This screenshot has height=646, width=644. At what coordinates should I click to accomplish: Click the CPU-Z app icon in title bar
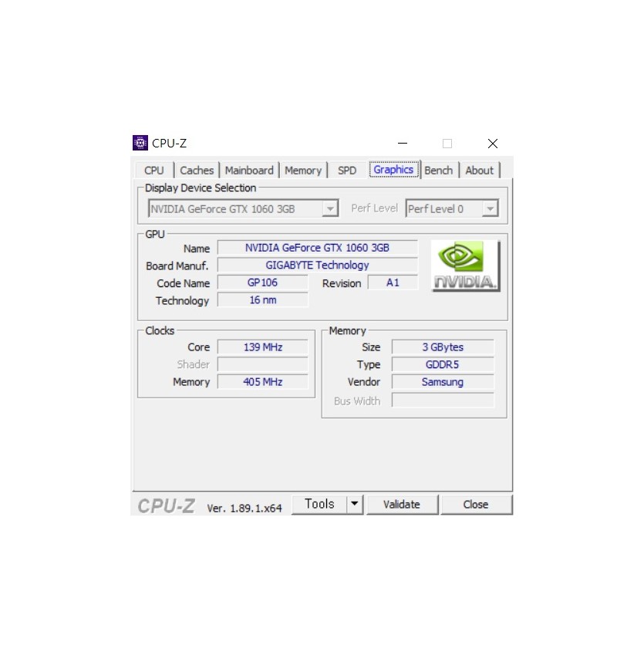tap(140, 143)
